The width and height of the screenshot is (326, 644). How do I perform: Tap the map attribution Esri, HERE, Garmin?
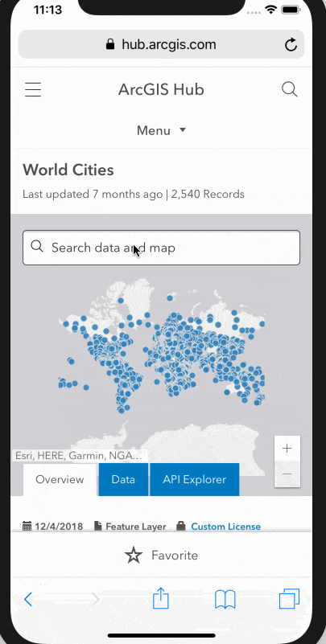pyautogui.click(x=79, y=456)
